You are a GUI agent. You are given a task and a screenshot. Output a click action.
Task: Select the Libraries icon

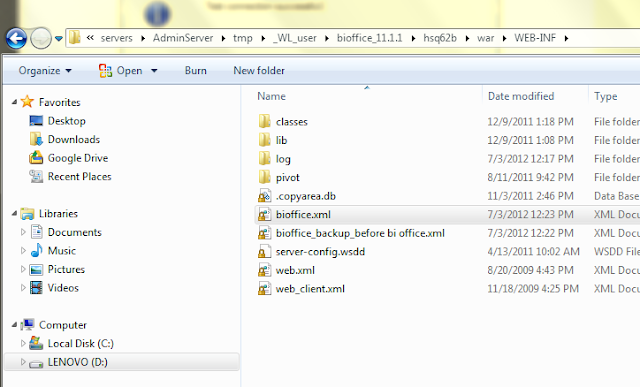coord(27,214)
